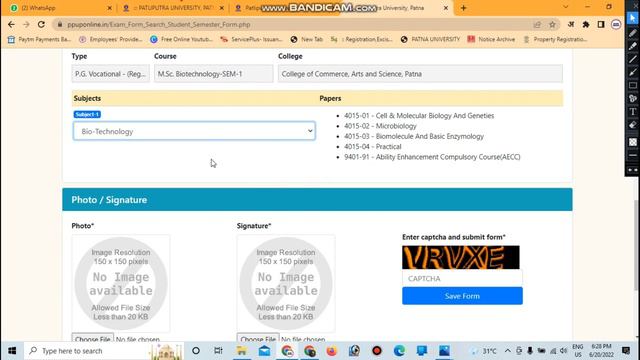The height and width of the screenshot is (360, 640).
Task: Open the Notice Archive bookmark
Action: [x=491, y=39]
